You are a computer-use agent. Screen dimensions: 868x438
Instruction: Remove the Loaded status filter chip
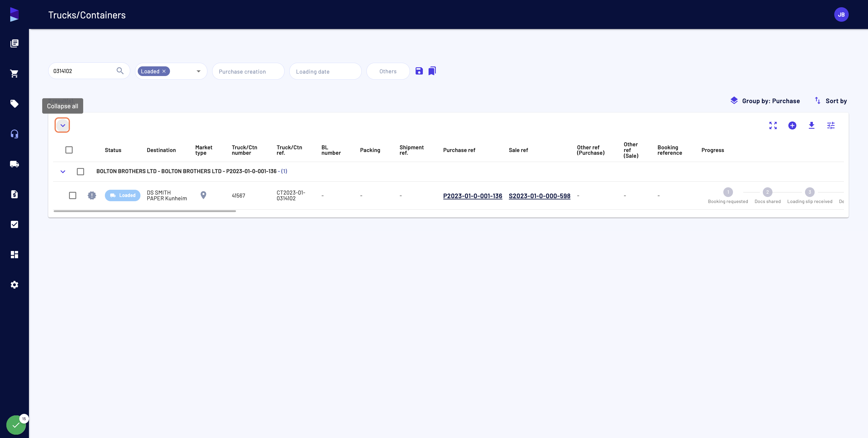164,71
